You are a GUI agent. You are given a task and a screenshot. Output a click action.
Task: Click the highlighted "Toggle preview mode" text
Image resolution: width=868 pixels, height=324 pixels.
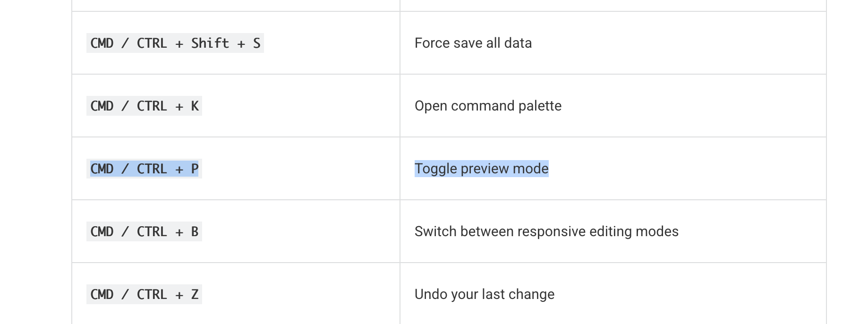481,169
